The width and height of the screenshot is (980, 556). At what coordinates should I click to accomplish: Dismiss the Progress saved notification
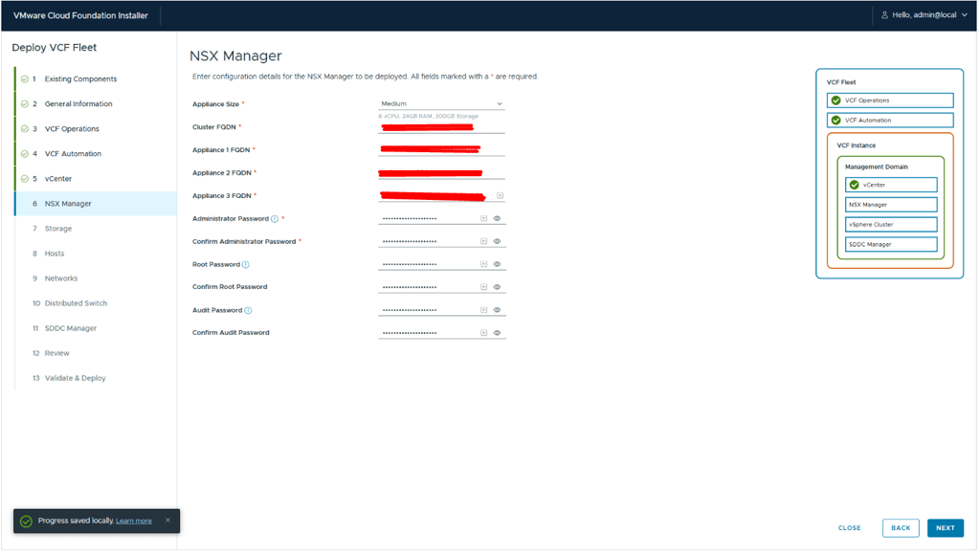click(x=168, y=521)
